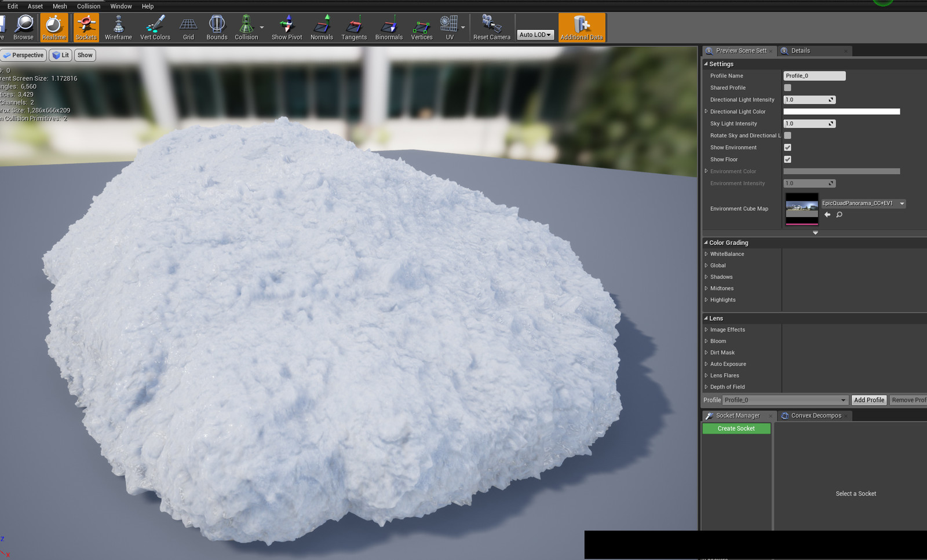
Task: Uncheck Show Environment
Action: [787, 147]
